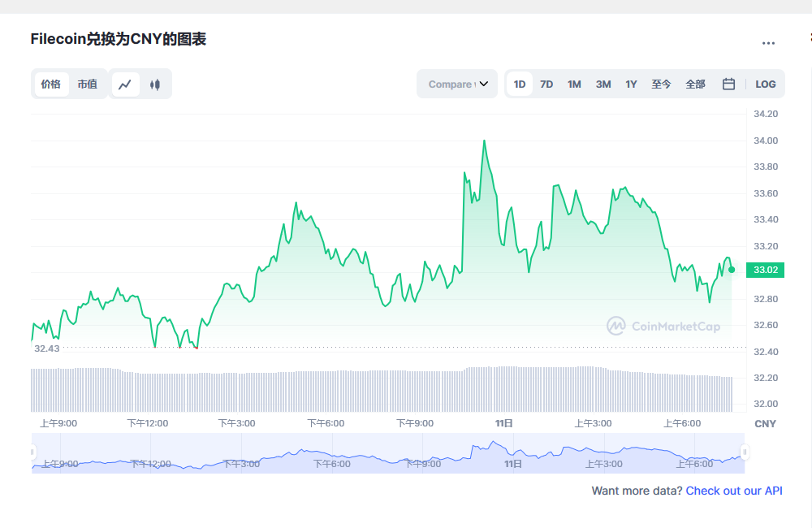This screenshot has height=528, width=812.
Task: Open the three-dot more options menu
Action: [768, 43]
